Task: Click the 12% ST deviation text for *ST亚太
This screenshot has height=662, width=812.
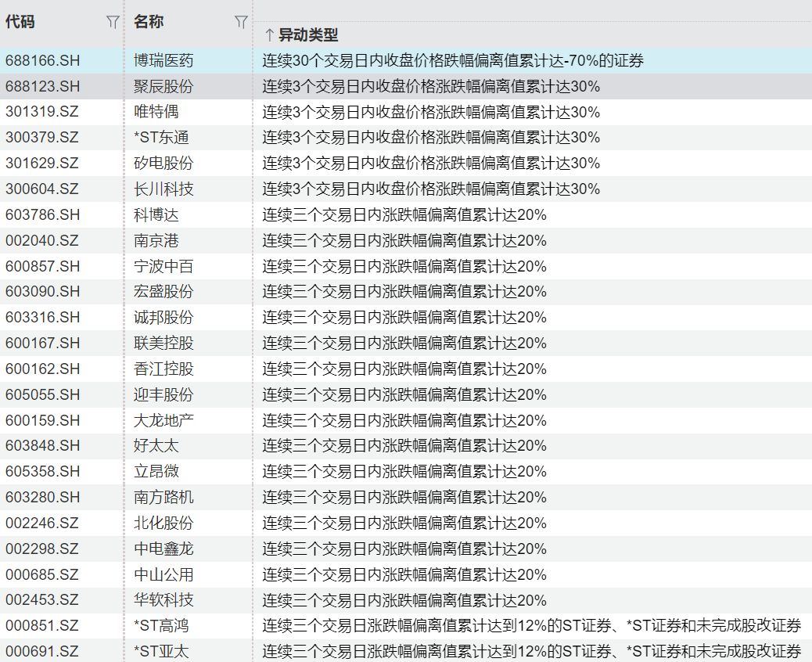Action: [532, 652]
